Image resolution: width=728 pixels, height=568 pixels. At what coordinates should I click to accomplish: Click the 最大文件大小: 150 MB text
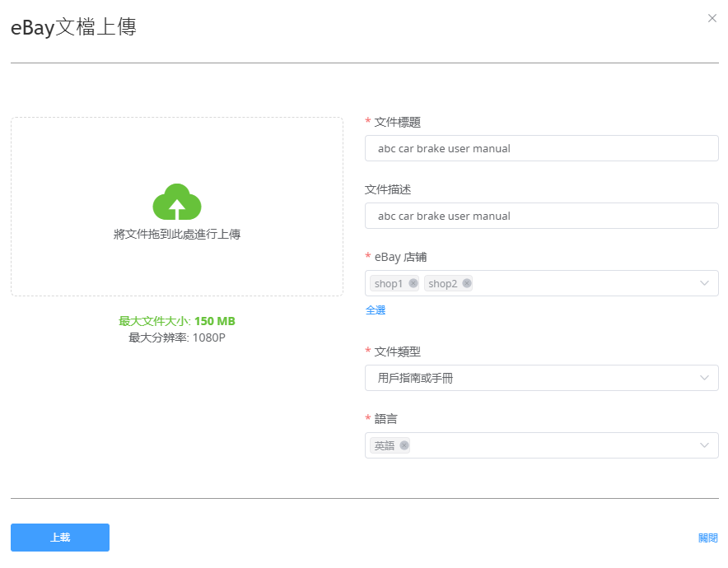[177, 321]
